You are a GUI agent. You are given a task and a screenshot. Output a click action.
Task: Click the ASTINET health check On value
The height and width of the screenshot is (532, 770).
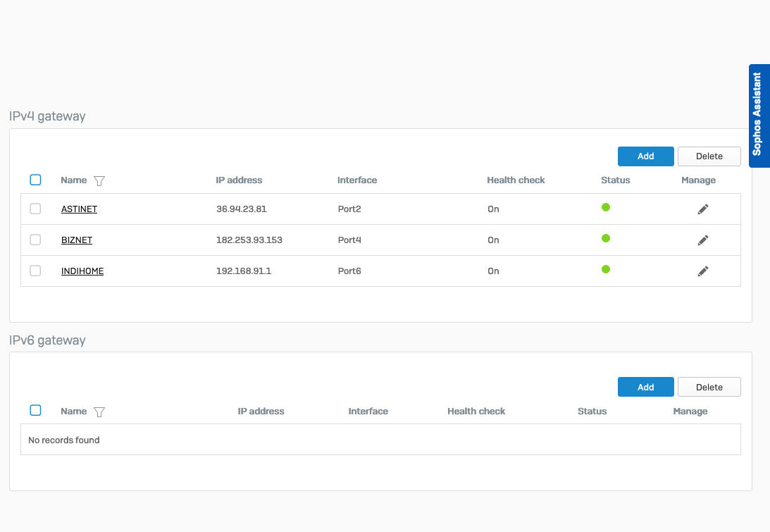[x=493, y=209]
